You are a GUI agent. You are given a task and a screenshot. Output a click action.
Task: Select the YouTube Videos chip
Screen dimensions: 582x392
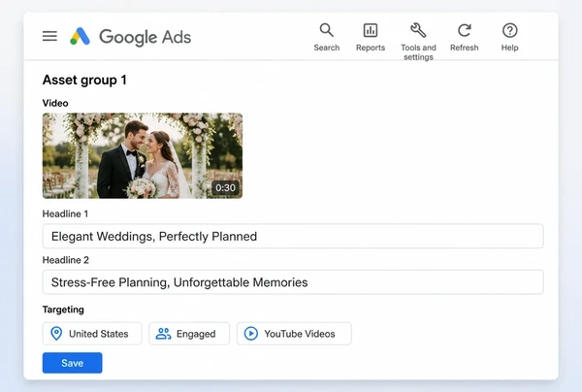click(x=294, y=334)
